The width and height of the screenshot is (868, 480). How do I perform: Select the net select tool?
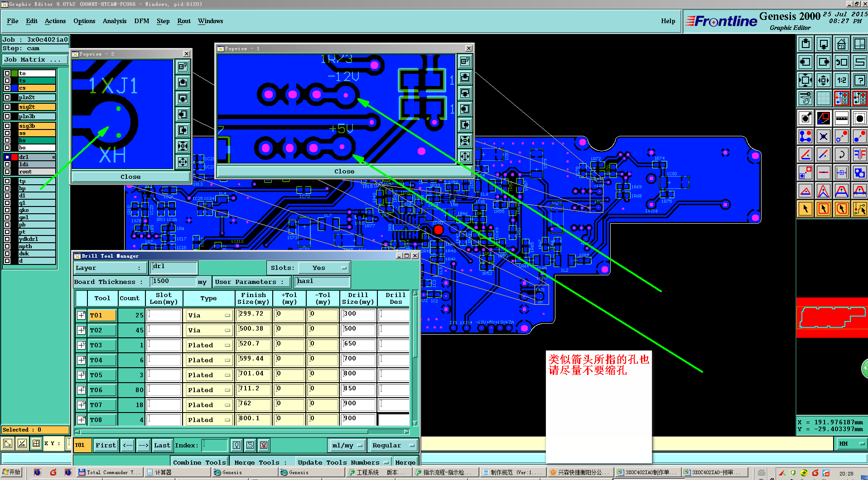coord(859,209)
